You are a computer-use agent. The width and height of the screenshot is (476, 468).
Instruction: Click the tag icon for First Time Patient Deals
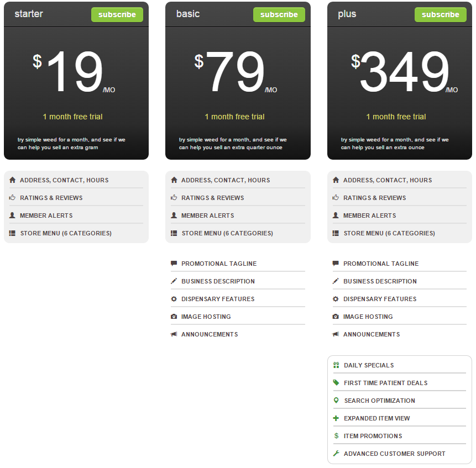point(336,383)
